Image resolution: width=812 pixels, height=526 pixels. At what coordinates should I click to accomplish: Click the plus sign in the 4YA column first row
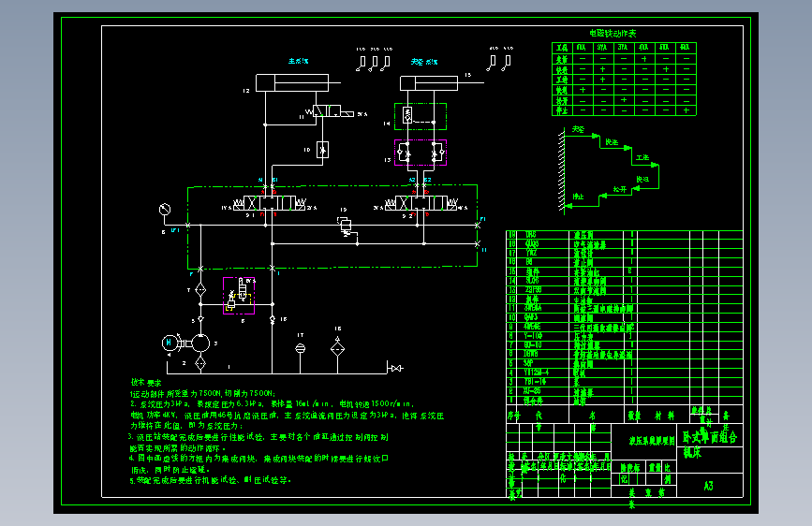click(x=644, y=59)
